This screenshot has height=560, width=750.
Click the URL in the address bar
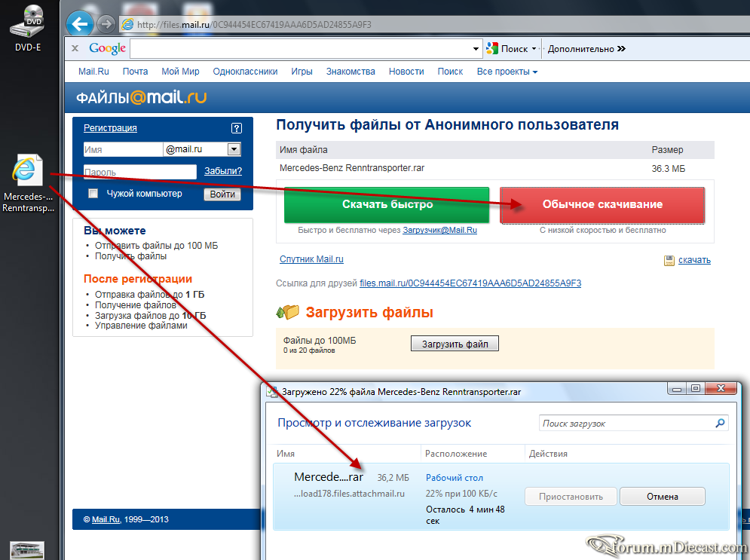point(254,24)
